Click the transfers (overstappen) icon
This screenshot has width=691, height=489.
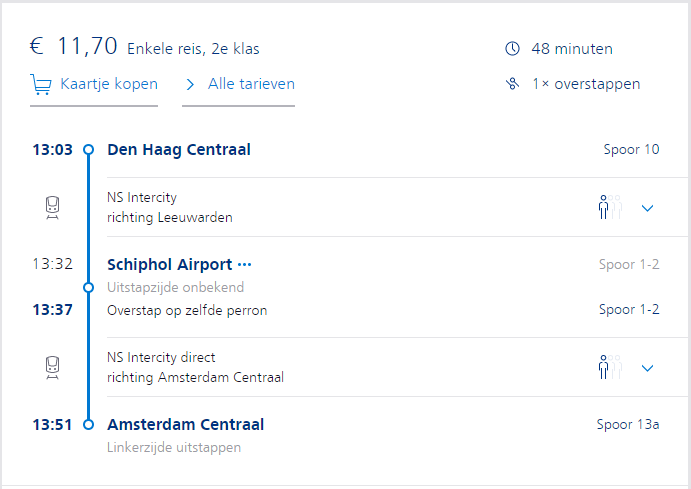513,84
